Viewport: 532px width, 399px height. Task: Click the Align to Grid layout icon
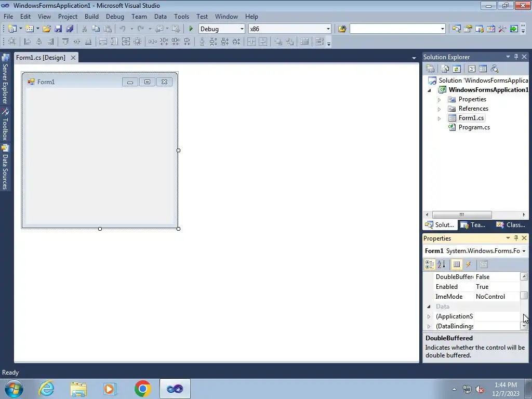(x=12, y=42)
